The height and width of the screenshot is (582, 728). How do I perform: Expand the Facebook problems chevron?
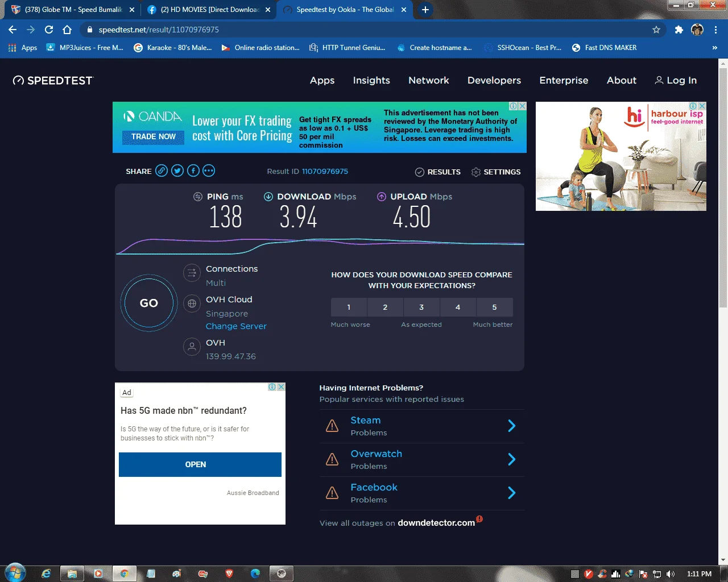[511, 493]
